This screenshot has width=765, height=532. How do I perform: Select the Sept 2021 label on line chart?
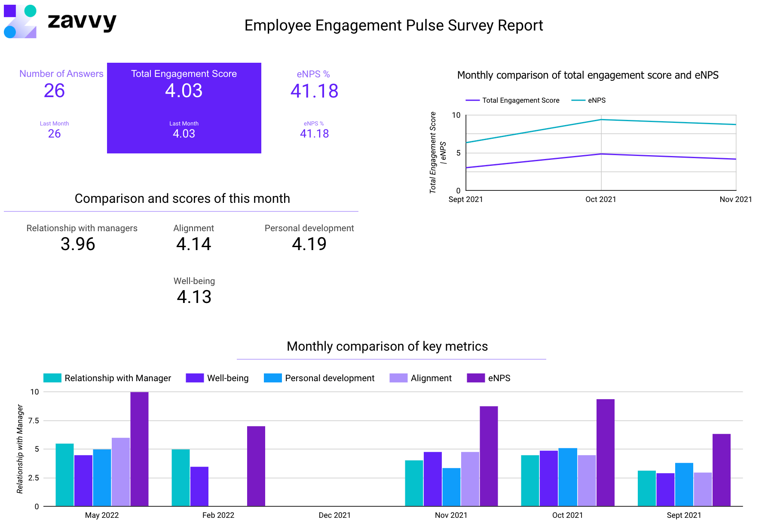point(466,199)
